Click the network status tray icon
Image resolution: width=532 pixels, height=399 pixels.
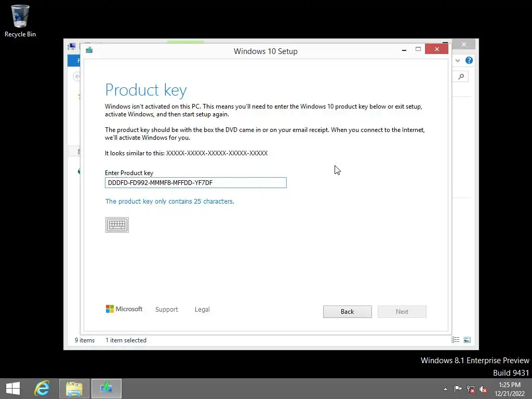(471, 389)
